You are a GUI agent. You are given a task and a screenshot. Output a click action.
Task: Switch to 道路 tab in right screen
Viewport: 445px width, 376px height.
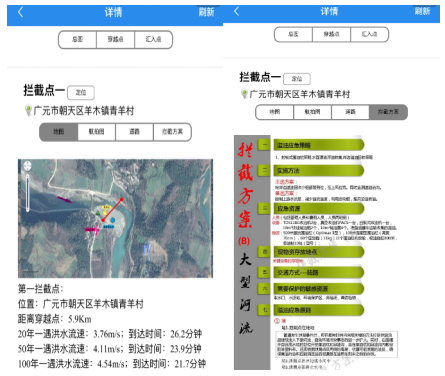[x=350, y=112]
